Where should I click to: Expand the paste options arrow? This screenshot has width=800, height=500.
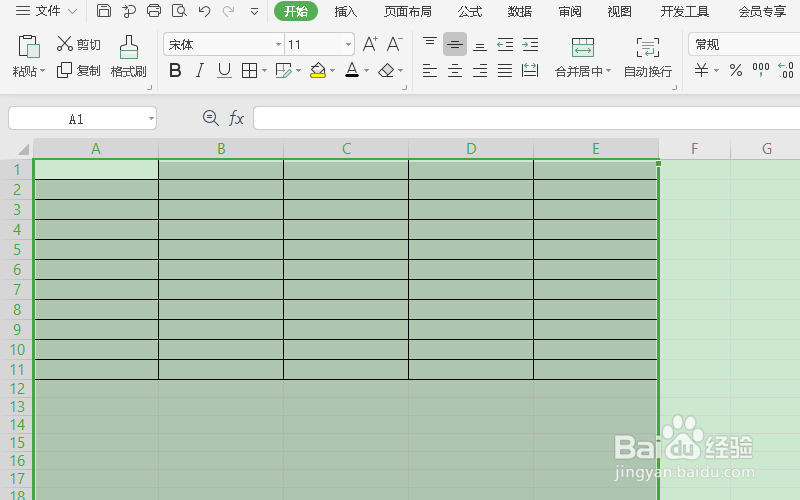[42, 71]
